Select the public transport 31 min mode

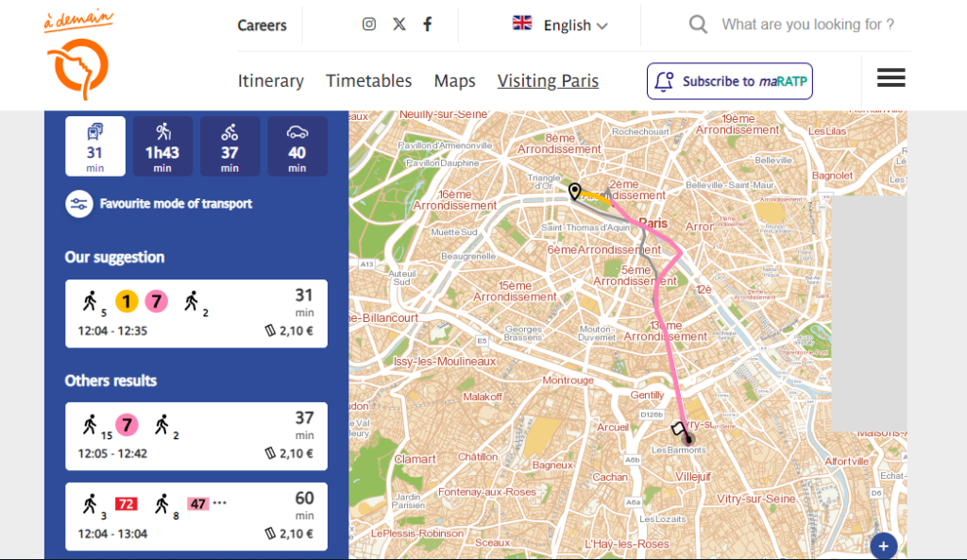tap(95, 146)
